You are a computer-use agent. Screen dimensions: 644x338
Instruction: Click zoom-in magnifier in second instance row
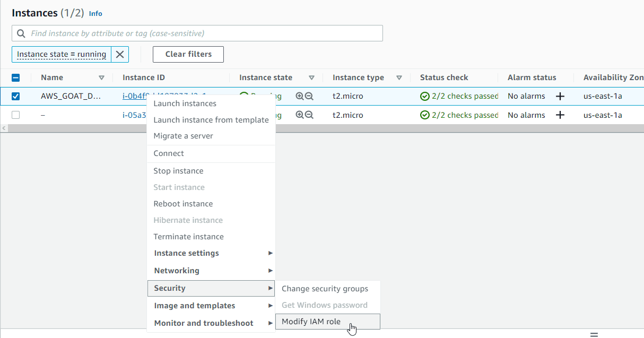click(x=300, y=115)
